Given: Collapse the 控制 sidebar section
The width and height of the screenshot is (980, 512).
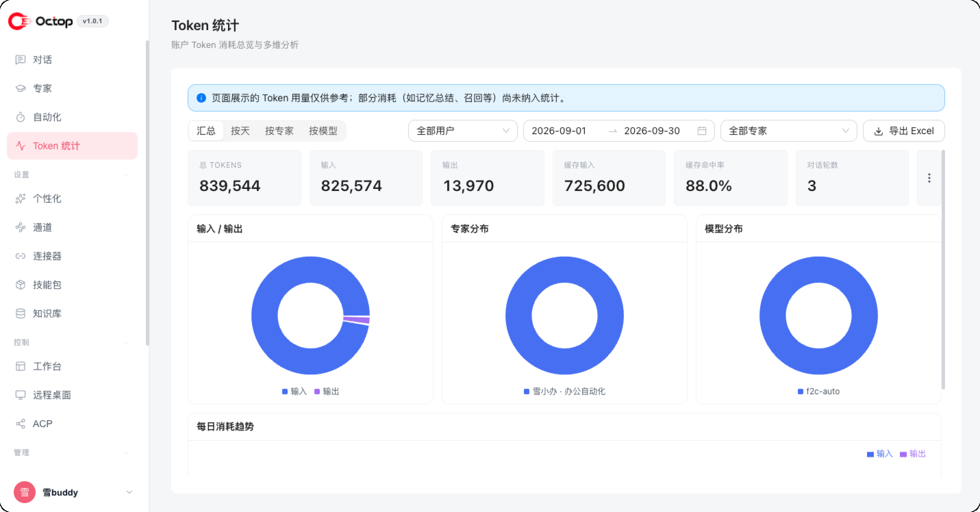Looking at the screenshot, I should coord(127,342).
